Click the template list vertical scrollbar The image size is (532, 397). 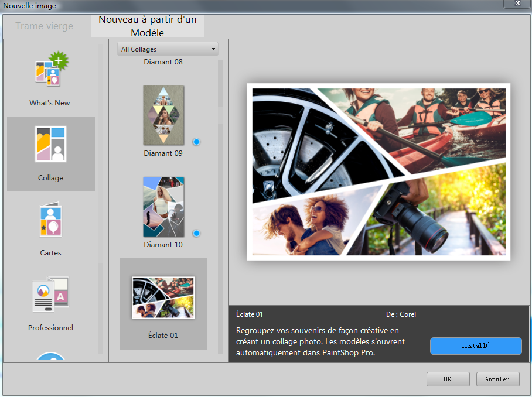(220, 207)
